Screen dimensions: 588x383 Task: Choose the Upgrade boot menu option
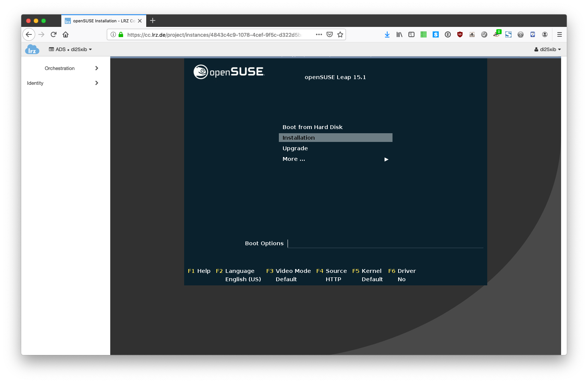click(295, 148)
